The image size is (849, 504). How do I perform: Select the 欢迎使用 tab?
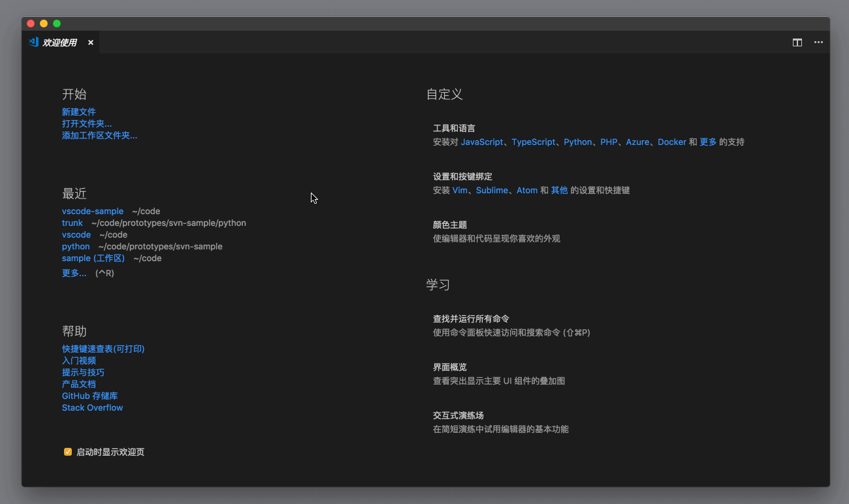(61, 42)
